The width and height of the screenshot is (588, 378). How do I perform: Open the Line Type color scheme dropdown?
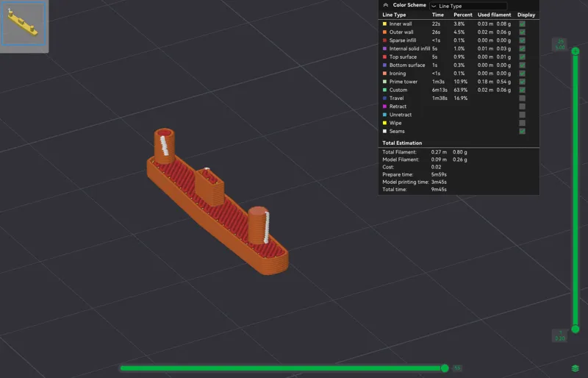[468, 6]
